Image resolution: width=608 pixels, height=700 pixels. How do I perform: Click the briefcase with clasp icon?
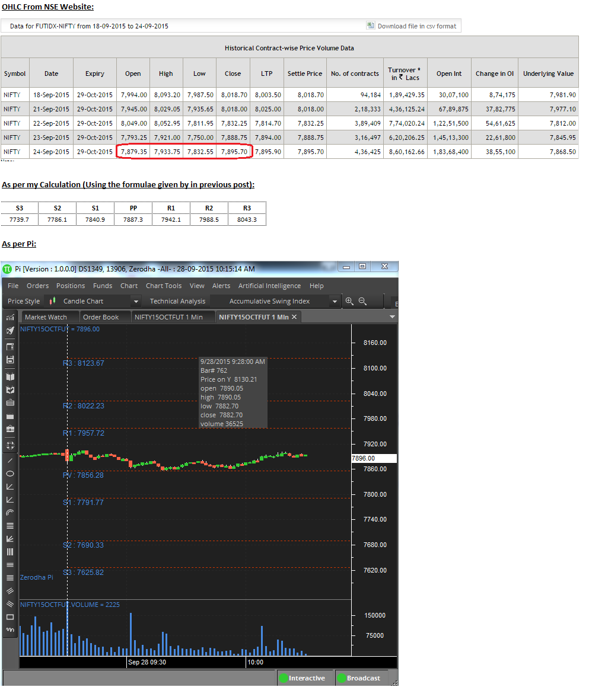(10, 429)
